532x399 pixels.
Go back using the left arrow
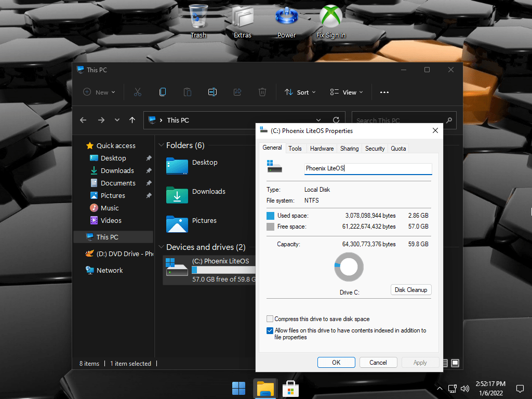(x=83, y=120)
